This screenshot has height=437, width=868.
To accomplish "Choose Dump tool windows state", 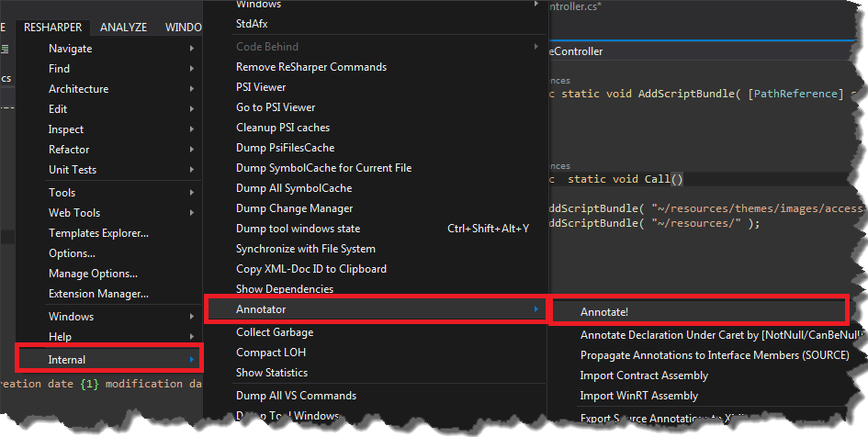I will pyautogui.click(x=376, y=229).
